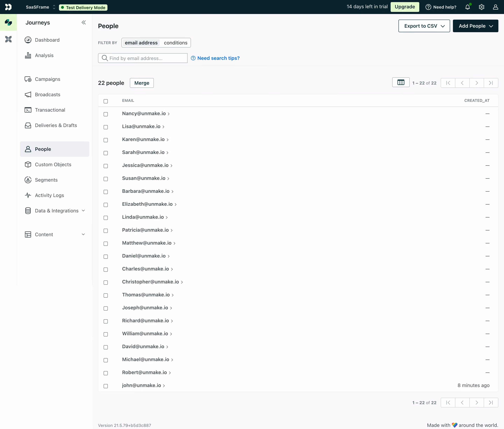
Task: Select checkbox for john@unmake.io
Action: 106,386
